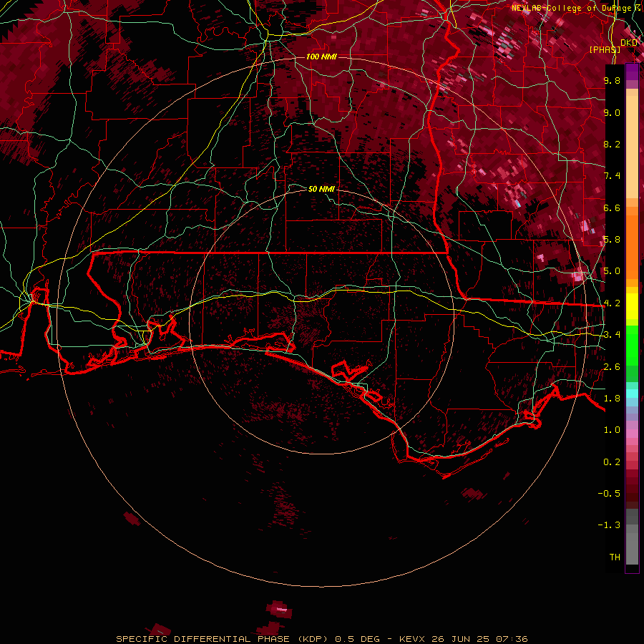
Task: Click the 5.0 scale value
Action: [612, 271]
